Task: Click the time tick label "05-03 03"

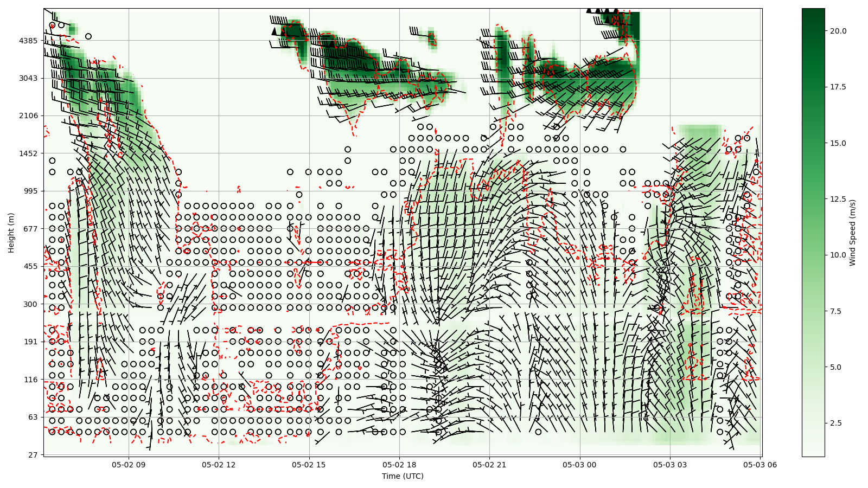Action: (670, 464)
